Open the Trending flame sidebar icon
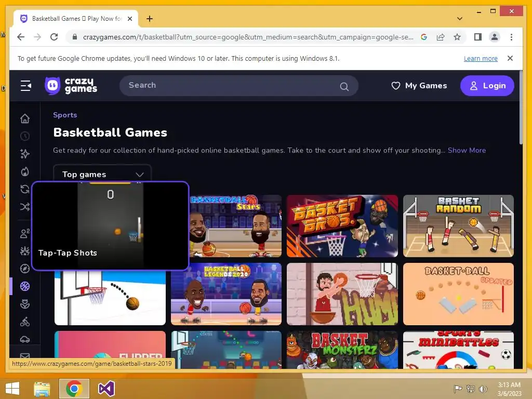Image resolution: width=532 pixels, height=399 pixels. click(25, 171)
